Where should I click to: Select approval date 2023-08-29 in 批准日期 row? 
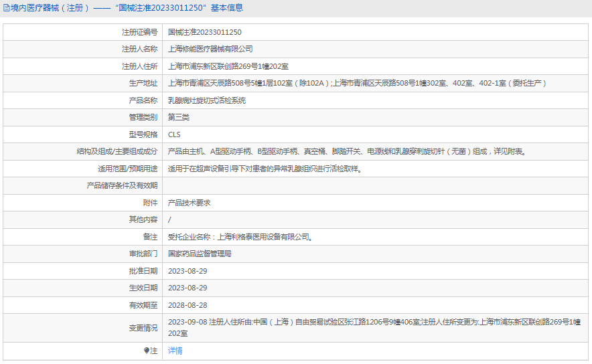pyautogui.click(x=188, y=271)
